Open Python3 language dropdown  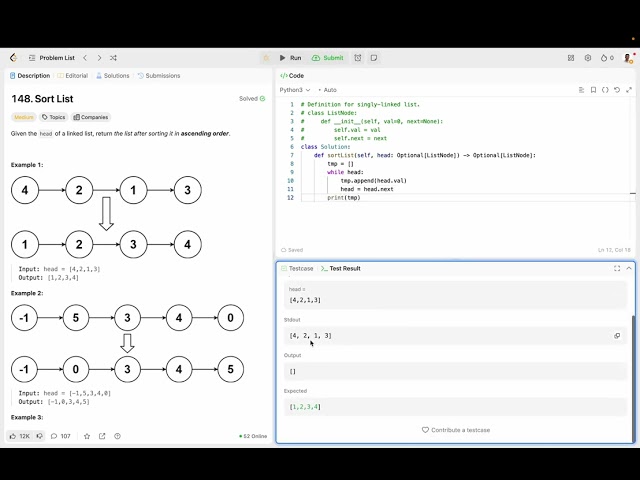click(295, 90)
